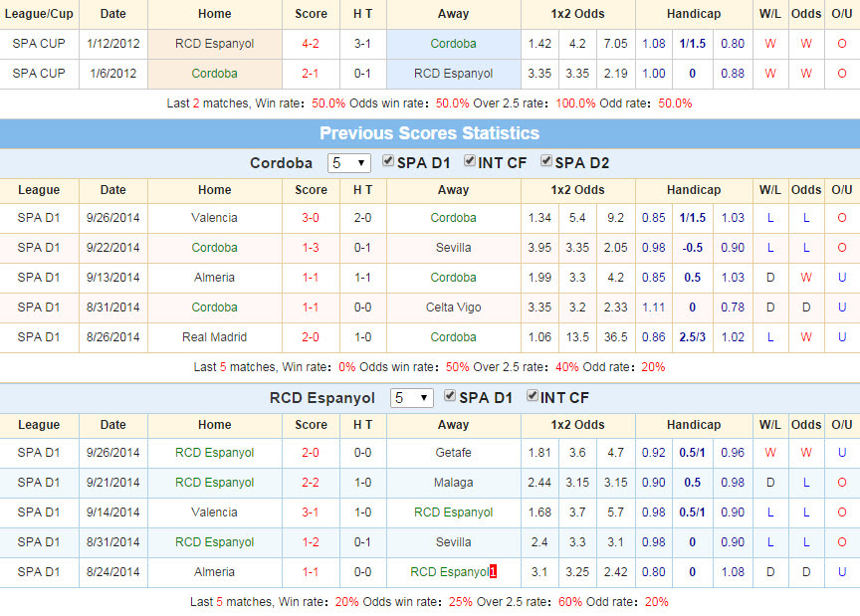Viewport: 860px width, 616px height.
Task: Open the 4-2 score of Espanyol vs Cordoba
Action: click(311, 44)
